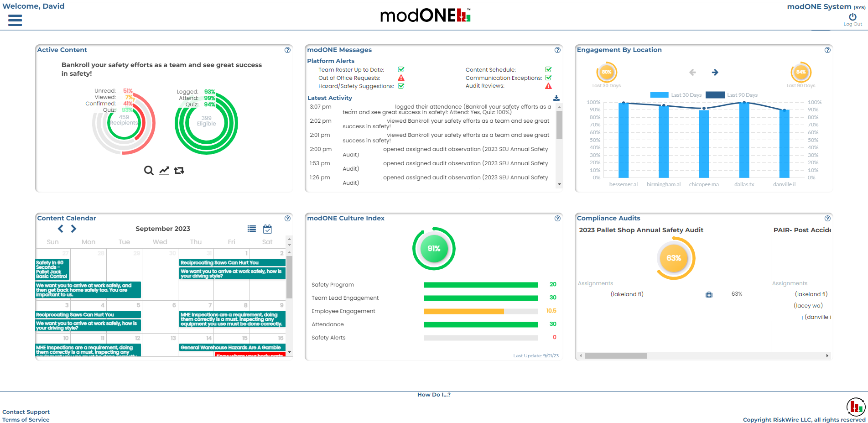Click the trend chart icon under Active Content

tap(164, 170)
